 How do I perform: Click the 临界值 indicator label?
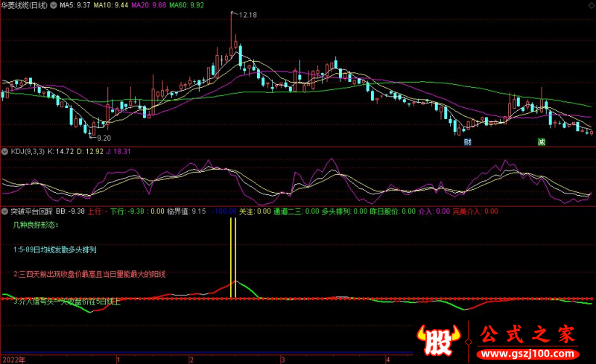coord(178,211)
